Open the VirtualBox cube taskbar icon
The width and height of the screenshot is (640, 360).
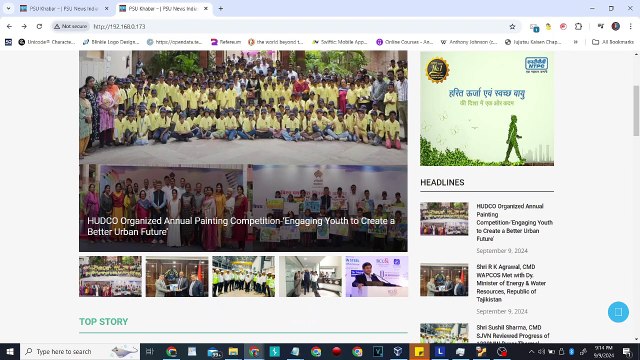tap(398, 351)
